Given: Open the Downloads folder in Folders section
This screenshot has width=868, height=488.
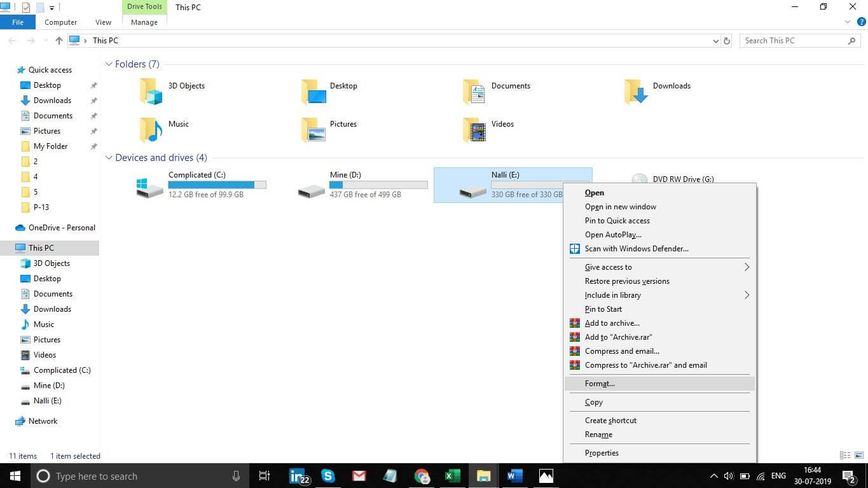Looking at the screenshot, I should pyautogui.click(x=637, y=92).
